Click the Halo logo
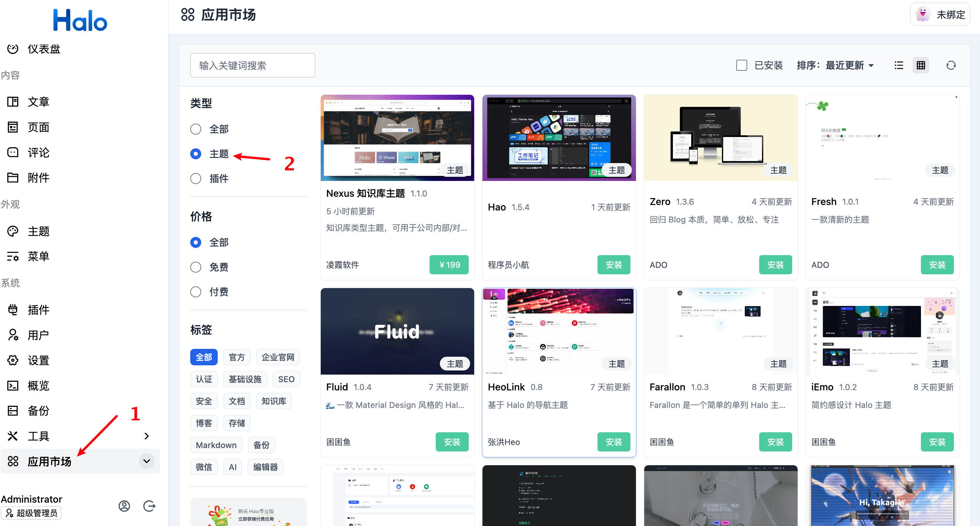980x526 pixels. click(80, 20)
